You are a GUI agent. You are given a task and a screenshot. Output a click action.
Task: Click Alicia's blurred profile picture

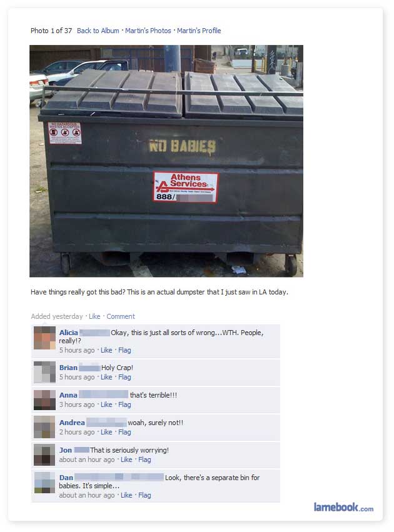44,338
